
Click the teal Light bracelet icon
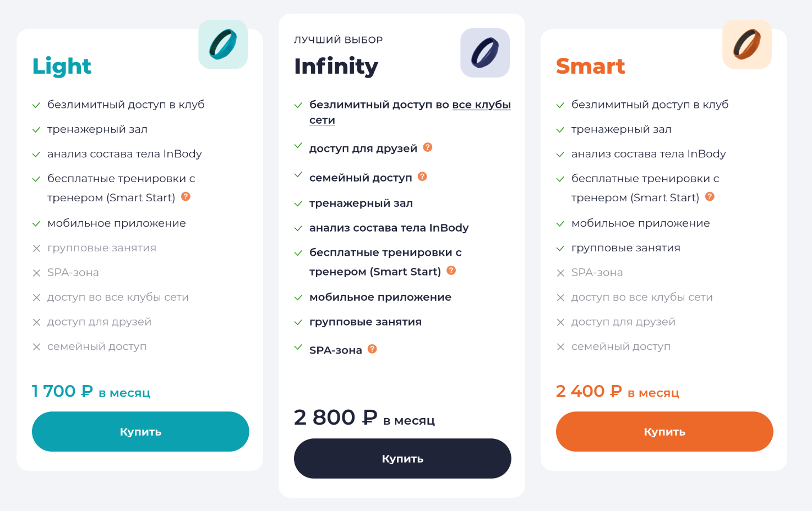tap(223, 45)
